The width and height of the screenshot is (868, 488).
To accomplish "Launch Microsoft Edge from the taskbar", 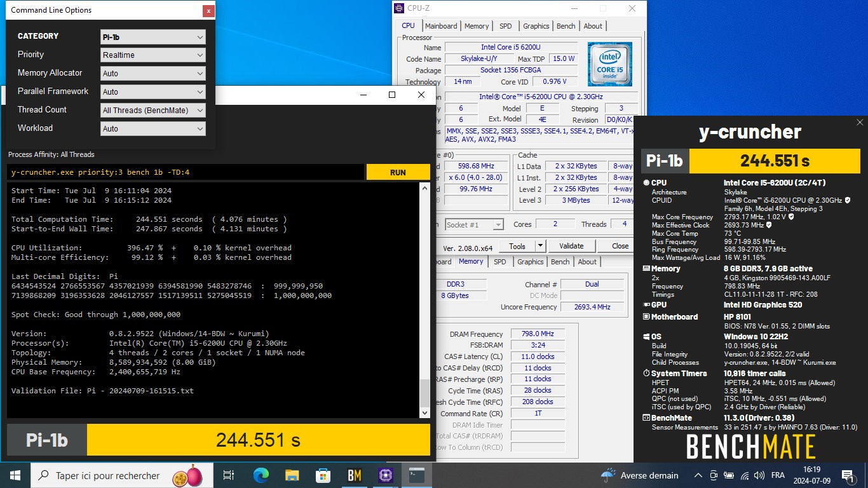I will tap(261, 475).
